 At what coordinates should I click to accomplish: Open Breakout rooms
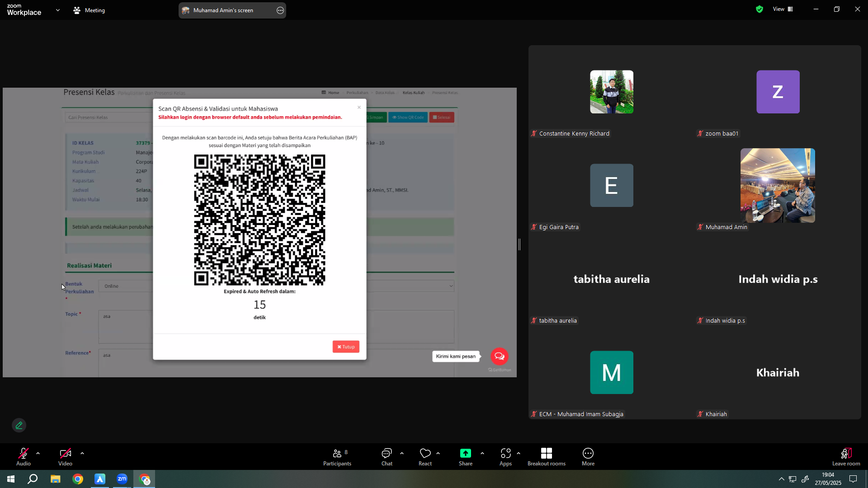(x=547, y=457)
